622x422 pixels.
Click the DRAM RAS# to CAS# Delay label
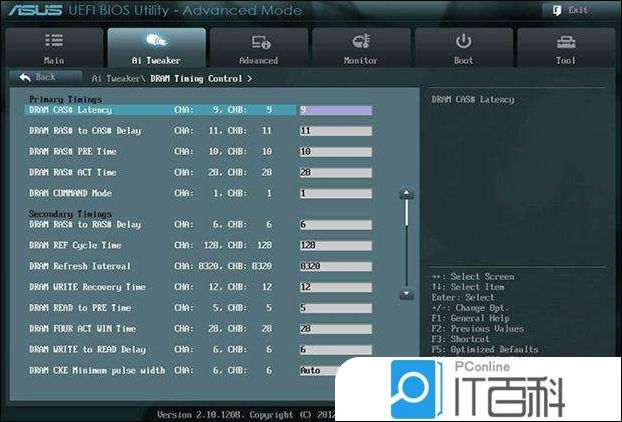pos(85,131)
